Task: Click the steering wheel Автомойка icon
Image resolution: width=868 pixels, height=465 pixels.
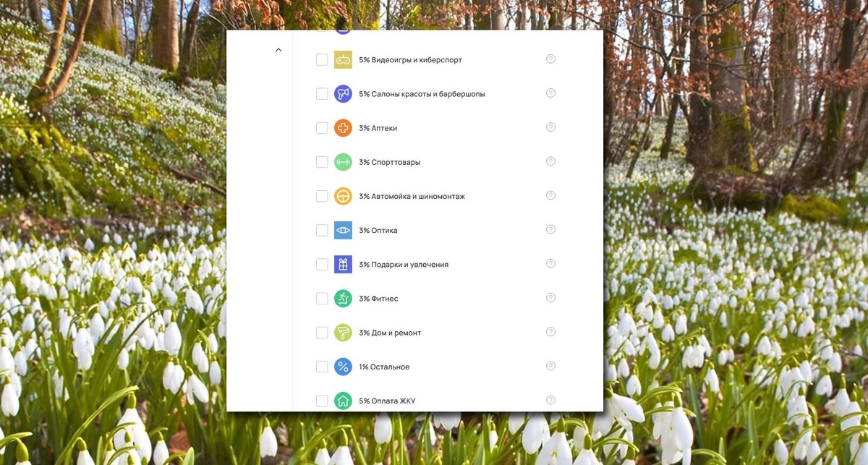Action: click(343, 196)
